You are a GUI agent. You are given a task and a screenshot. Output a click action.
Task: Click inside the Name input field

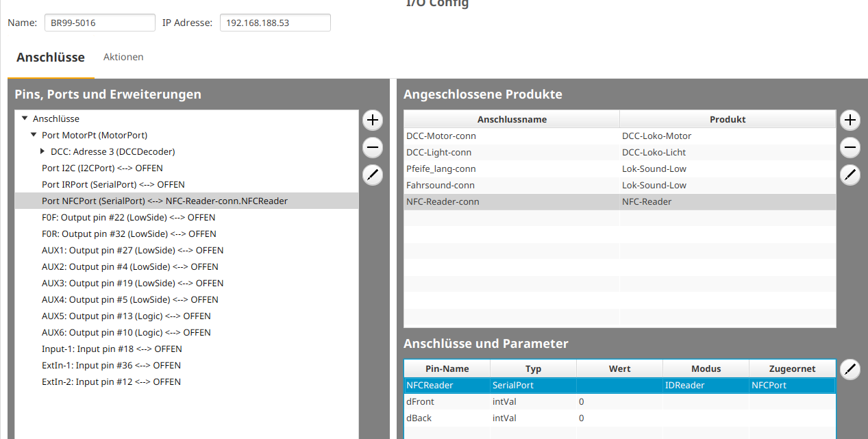click(x=99, y=23)
